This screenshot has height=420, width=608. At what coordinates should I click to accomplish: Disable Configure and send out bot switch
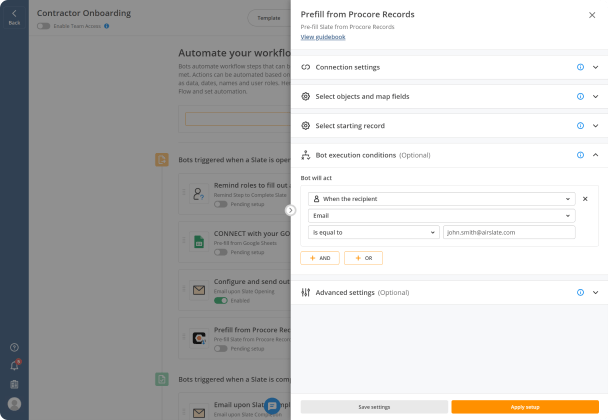click(x=221, y=301)
